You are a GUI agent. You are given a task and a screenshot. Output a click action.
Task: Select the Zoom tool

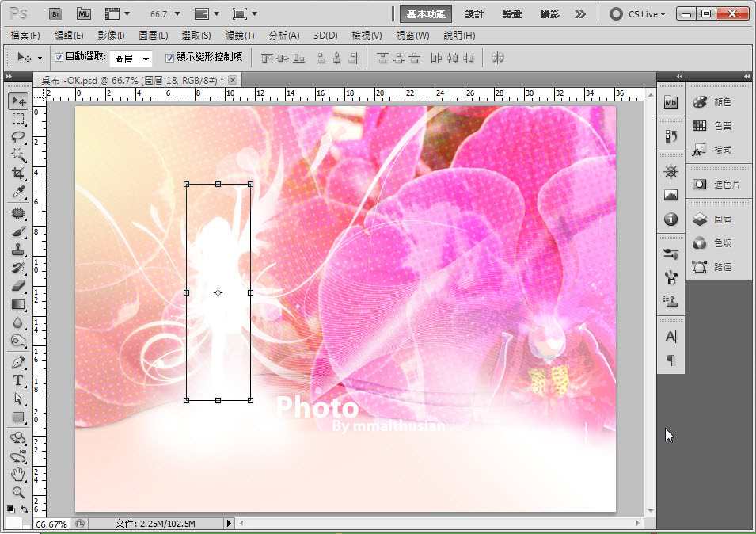click(x=18, y=493)
